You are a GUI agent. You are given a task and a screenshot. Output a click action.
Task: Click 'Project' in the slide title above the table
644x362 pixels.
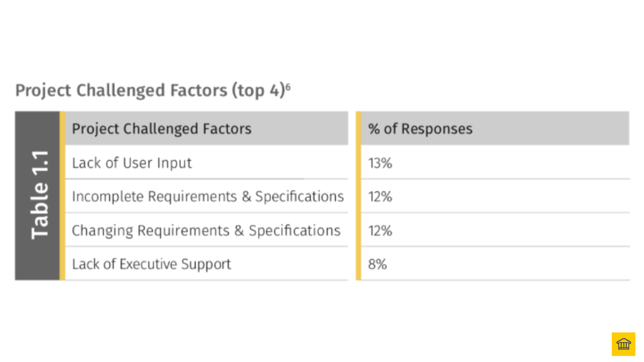click(43, 90)
